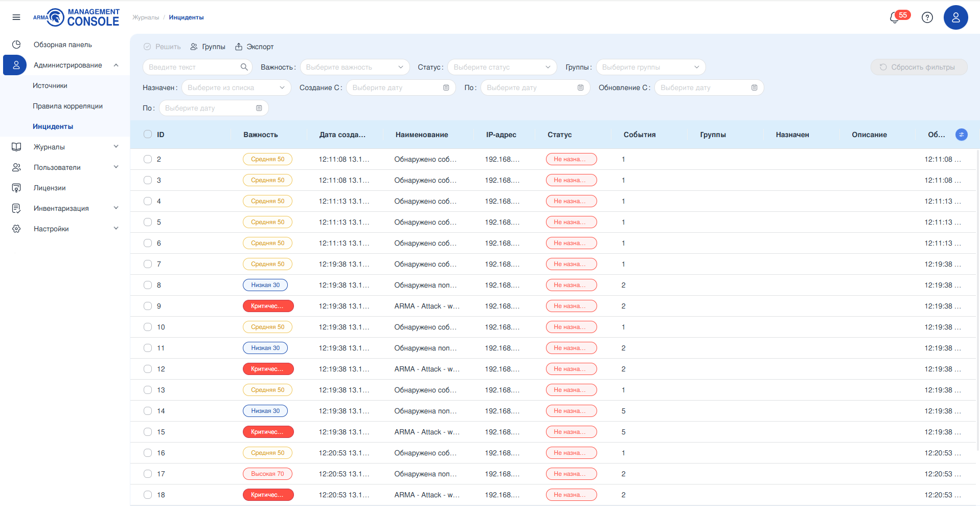The height and width of the screenshot is (506, 980).
Task: Click the column settings icon in table header
Action: [961, 135]
